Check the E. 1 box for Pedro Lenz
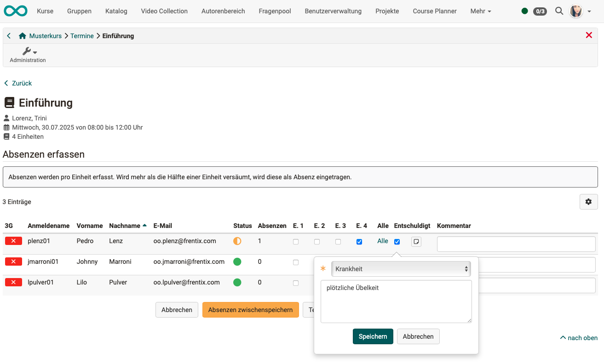 (296, 241)
